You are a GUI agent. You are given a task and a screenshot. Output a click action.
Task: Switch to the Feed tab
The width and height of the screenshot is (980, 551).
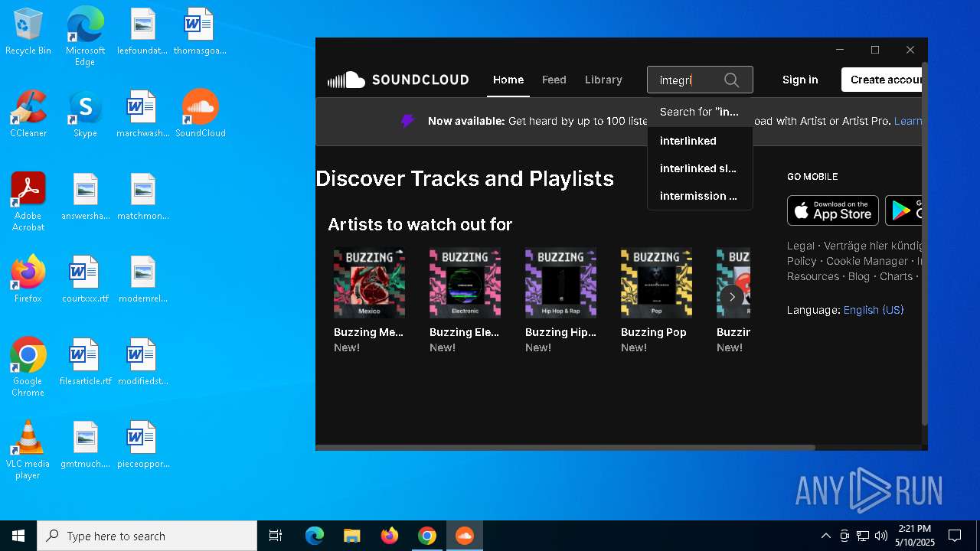point(554,80)
